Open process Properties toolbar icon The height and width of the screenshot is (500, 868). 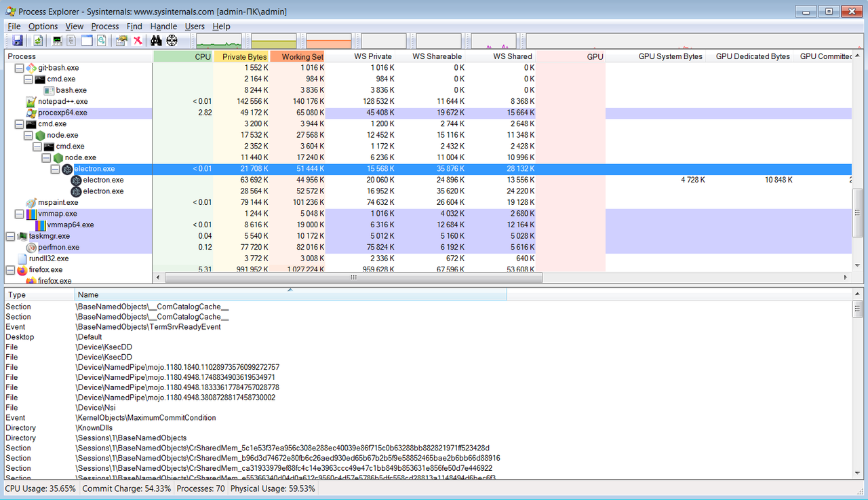(121, 40)
